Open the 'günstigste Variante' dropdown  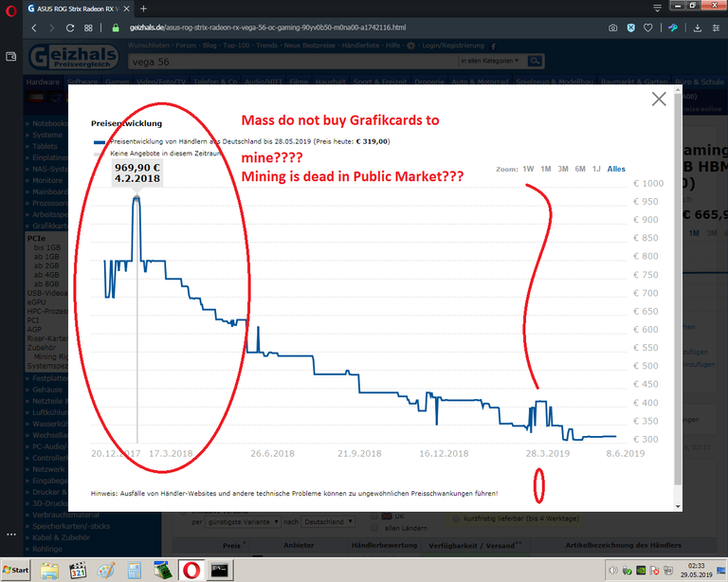tap(243, 521)
